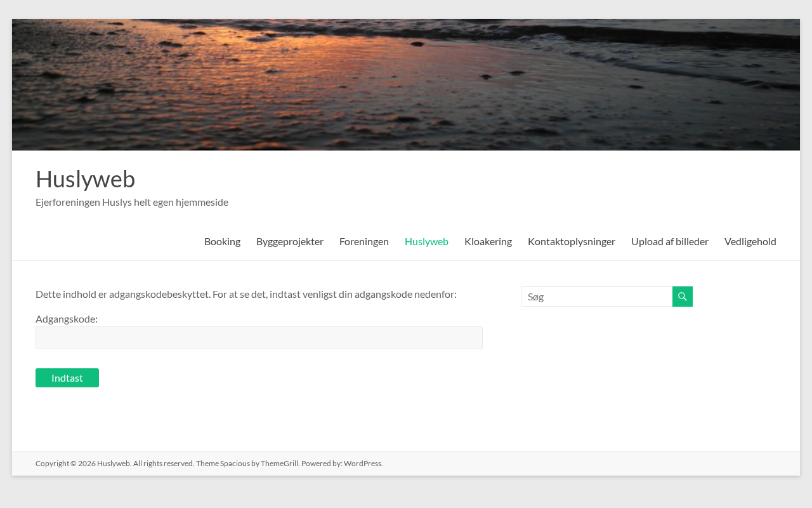Focus the Adgangskode password field
Viewport: 812px width, 508px height.
(259, 338)
